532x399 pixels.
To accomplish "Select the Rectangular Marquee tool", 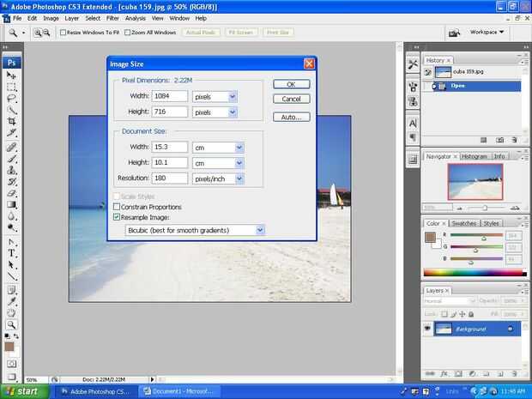I will [11, 87].
